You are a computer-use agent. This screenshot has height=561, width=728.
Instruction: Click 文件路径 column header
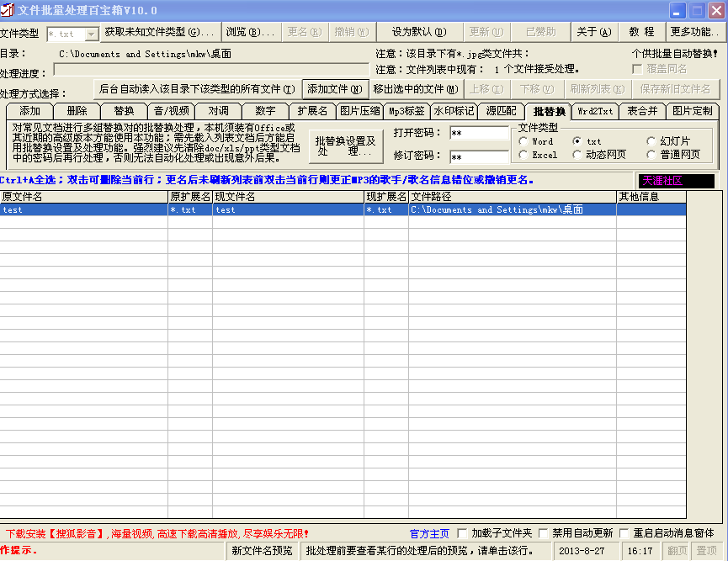click(x=513, y=197)
